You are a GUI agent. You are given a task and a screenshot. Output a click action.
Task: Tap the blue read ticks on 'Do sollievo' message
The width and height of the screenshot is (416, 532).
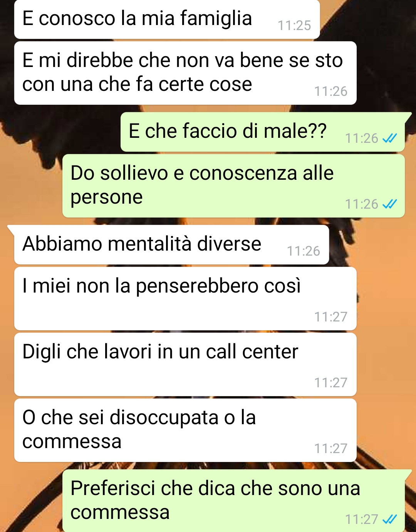[x=389, y=204]
